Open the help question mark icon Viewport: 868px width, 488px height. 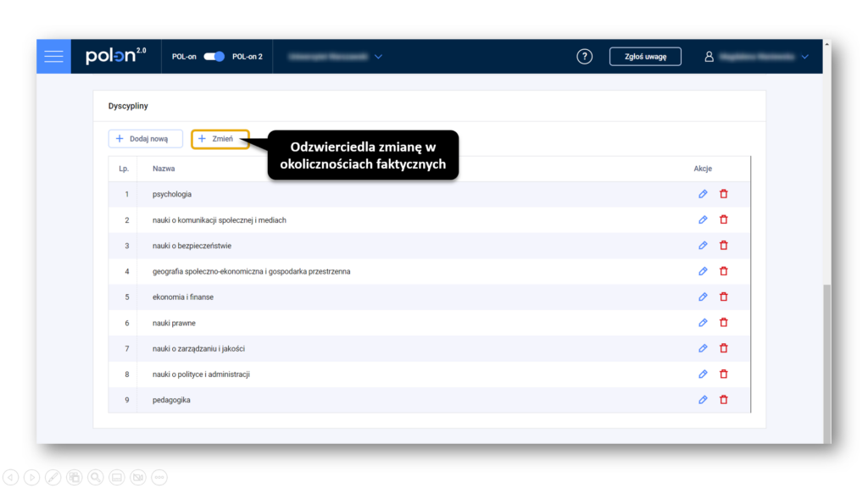click(x=584, y=57)
